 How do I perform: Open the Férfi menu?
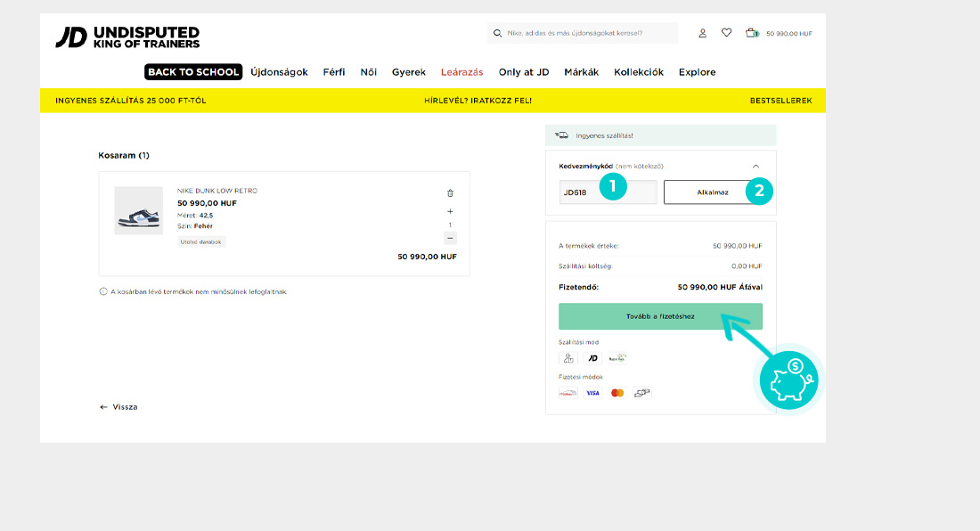(334, 72)
